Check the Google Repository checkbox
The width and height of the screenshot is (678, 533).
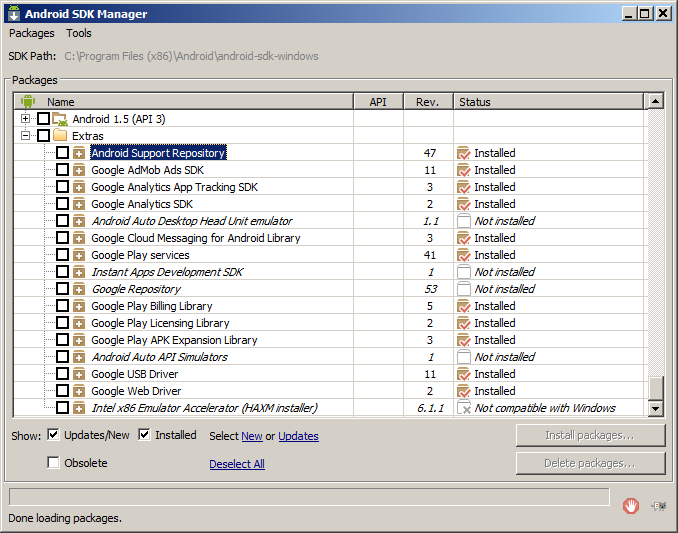click(62, 289)
